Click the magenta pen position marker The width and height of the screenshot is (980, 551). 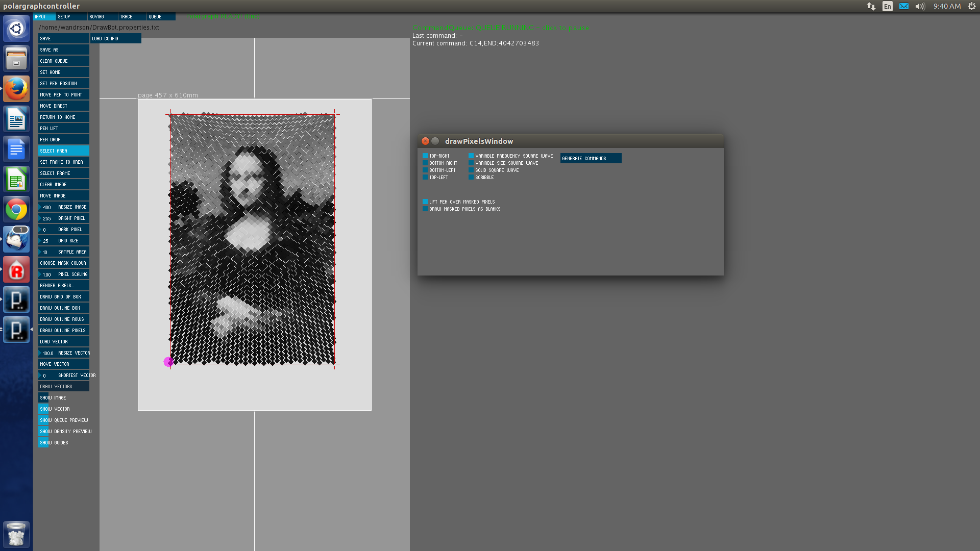click(168, 362)
